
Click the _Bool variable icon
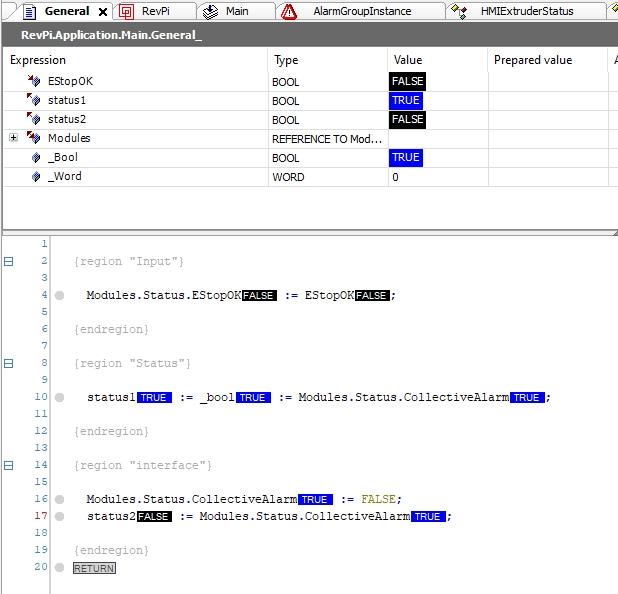tap(36, 157)
